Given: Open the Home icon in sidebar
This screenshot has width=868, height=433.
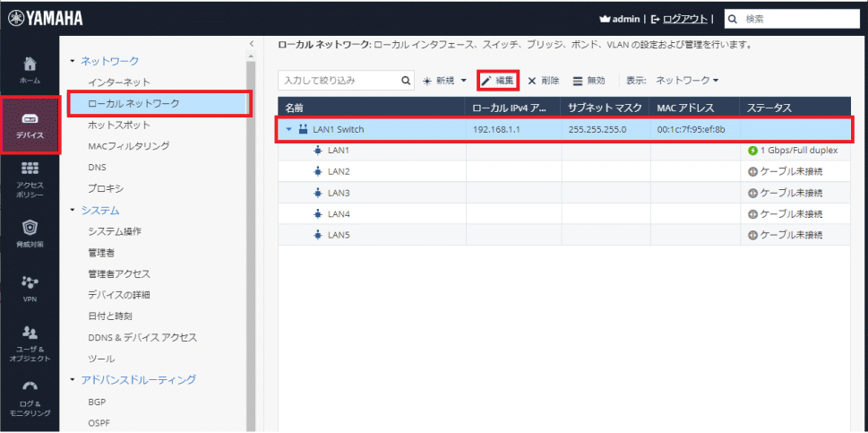Looking at the screenshot, I should coord(30,65).
